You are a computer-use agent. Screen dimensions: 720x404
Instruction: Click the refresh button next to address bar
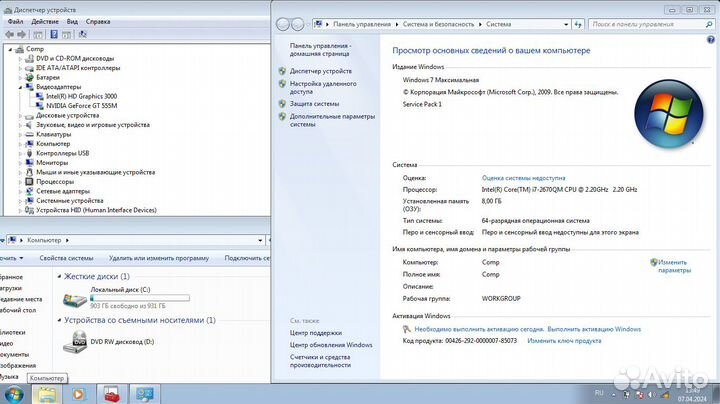[x=578, y=24]
